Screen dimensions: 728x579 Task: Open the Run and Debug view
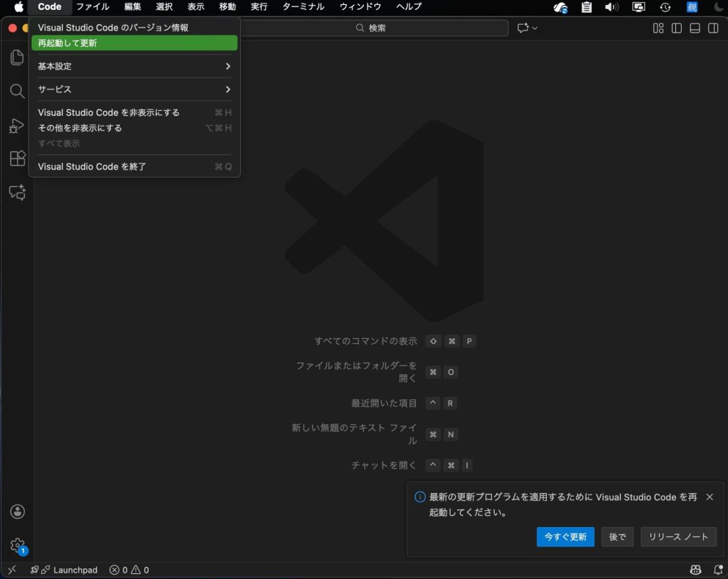17,125
